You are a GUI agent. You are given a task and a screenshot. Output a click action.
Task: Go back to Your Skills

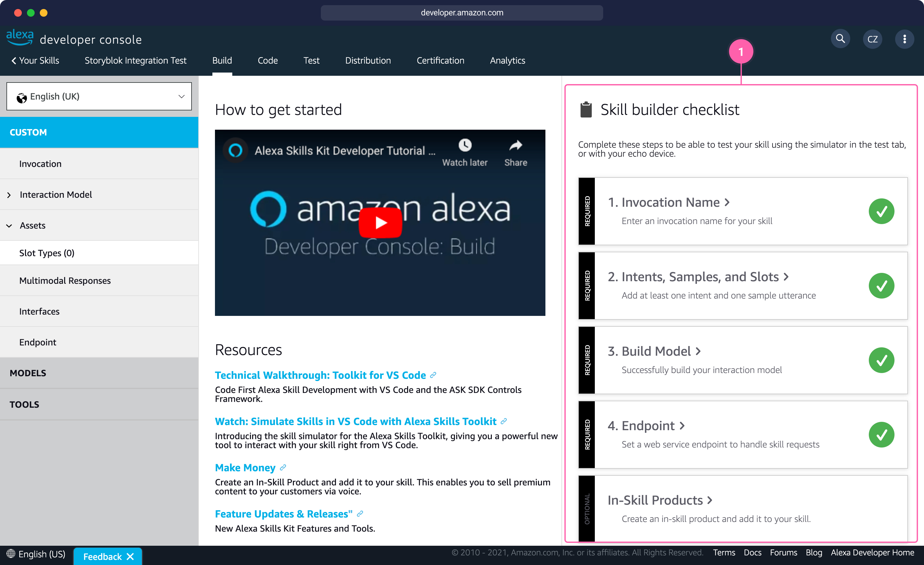click(x=35, y=60)
